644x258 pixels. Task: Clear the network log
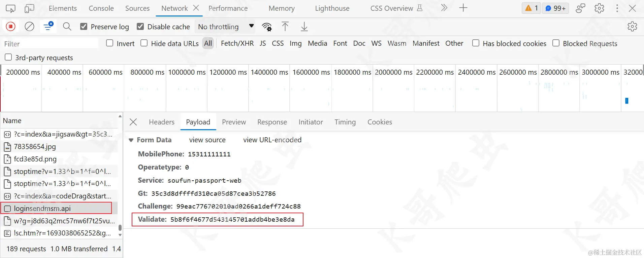(x=29, y=26)
